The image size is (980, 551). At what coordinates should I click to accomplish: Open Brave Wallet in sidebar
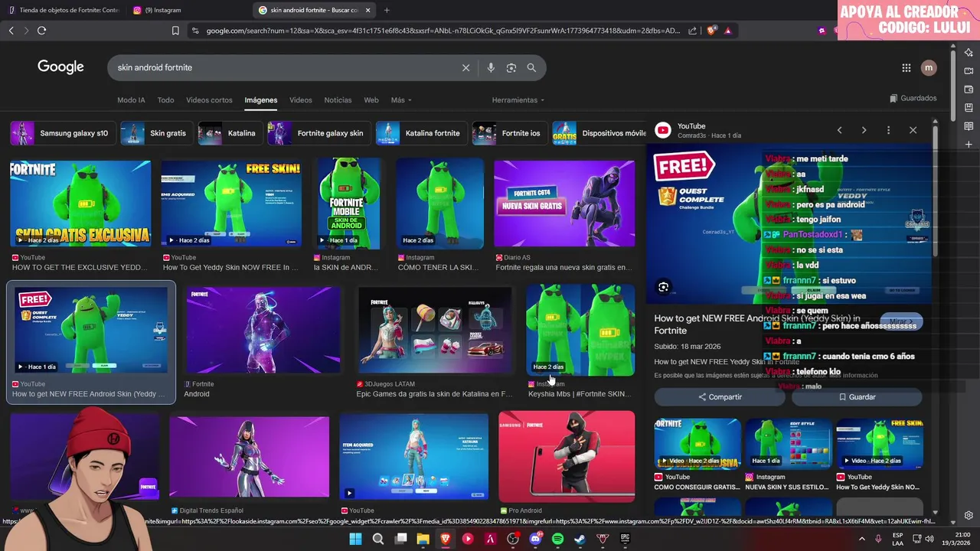(969, 90)
